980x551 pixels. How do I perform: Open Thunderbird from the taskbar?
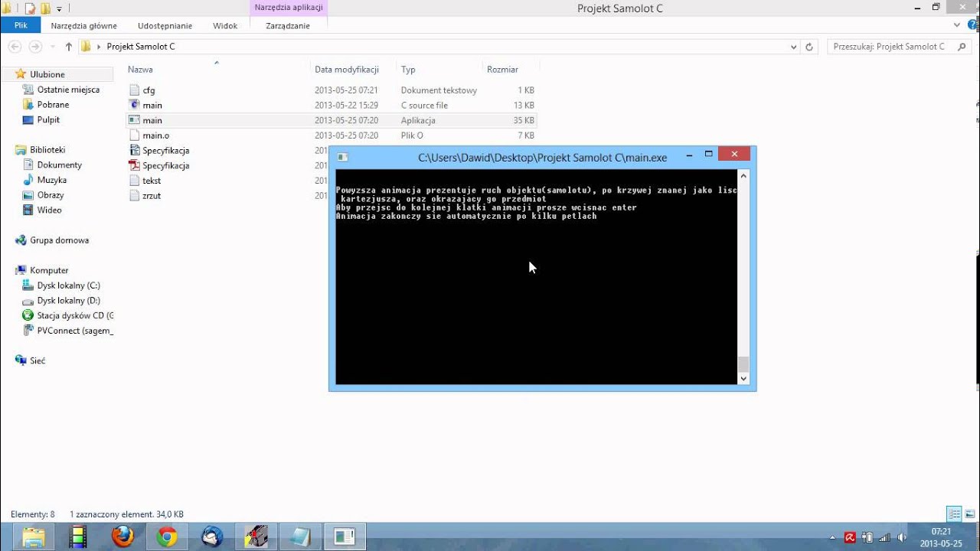point(212,537)
